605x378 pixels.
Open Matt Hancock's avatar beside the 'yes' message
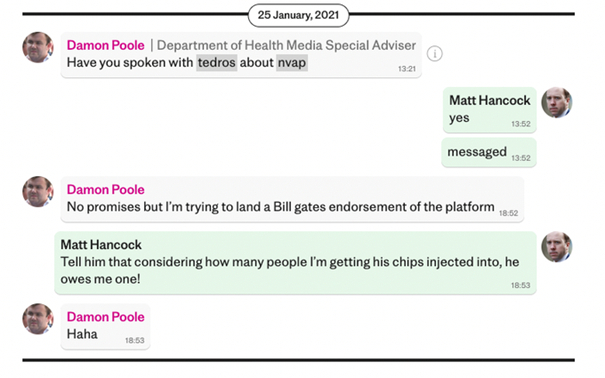coord(557,102)
